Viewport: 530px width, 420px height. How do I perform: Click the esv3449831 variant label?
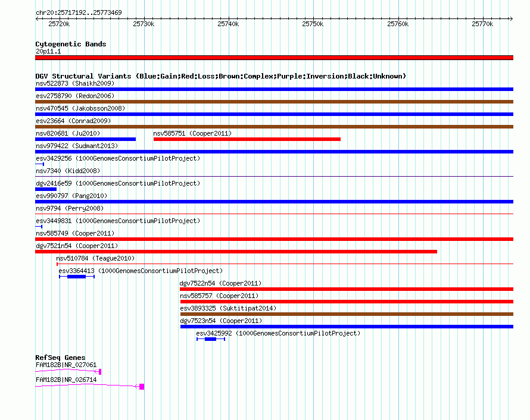click(118, 221)
